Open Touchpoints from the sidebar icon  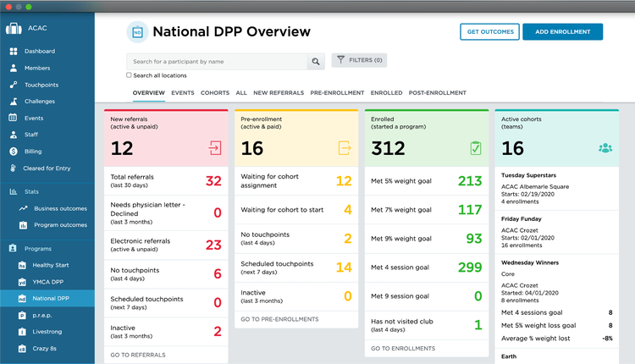coord(14,85)
